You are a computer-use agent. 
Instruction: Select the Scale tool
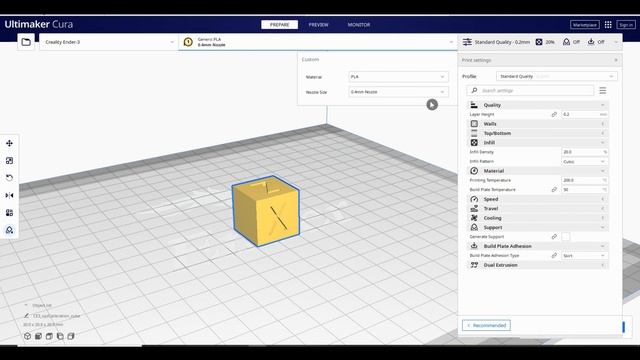9,161
